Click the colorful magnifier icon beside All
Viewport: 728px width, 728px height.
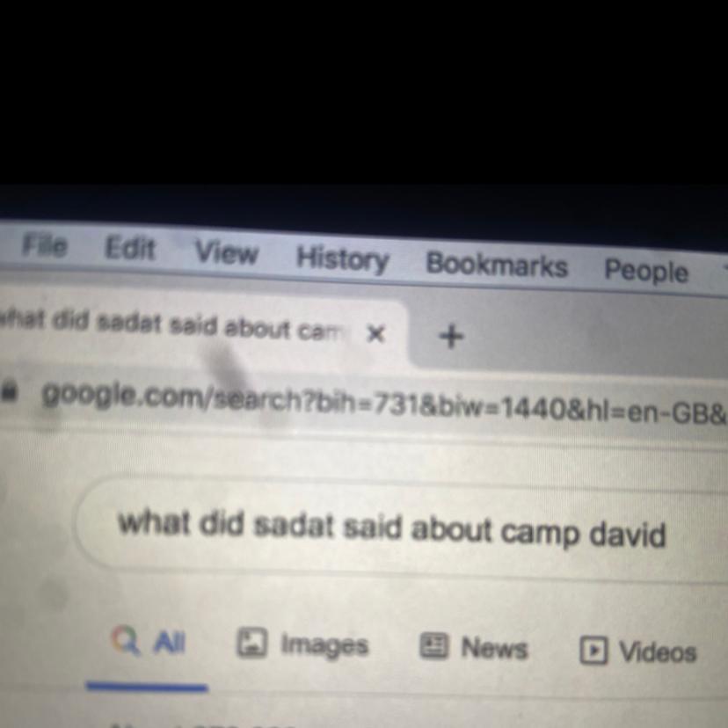click(126, 640)
